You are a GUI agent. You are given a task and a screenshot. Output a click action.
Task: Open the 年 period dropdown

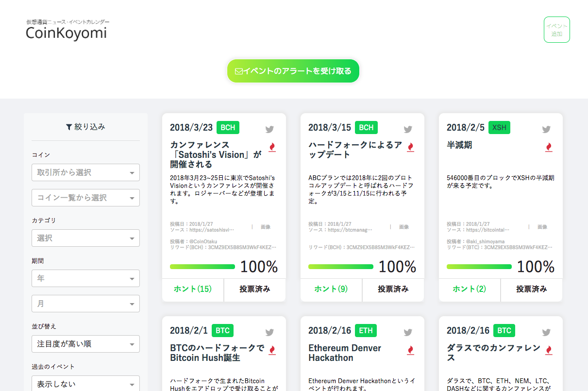[85, 278]
